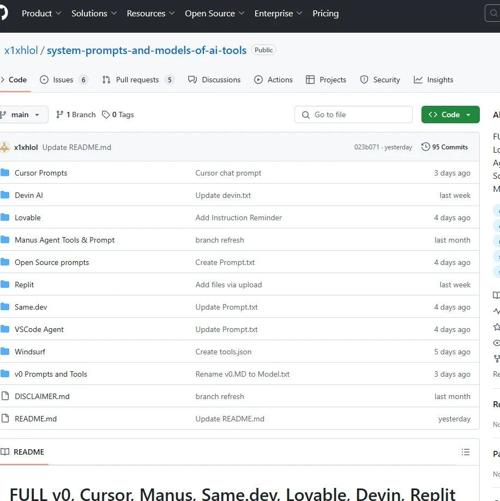Click the file icon next to README.md
500x501 pixels.
point(5,418)
